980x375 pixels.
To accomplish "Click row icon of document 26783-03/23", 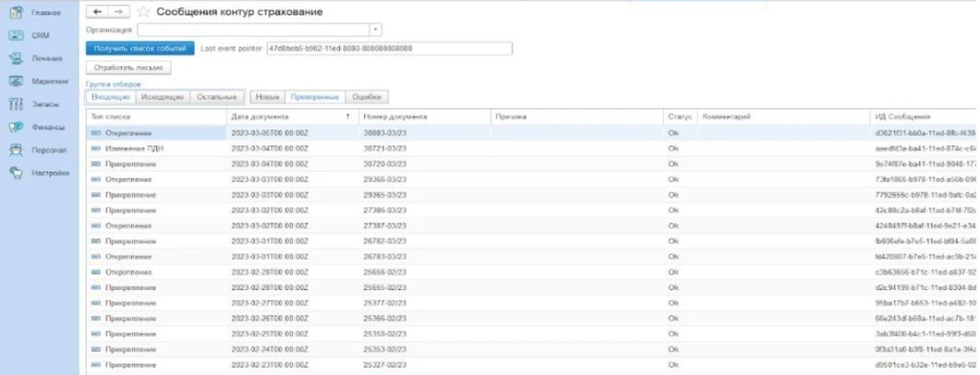I will [96, 256].
